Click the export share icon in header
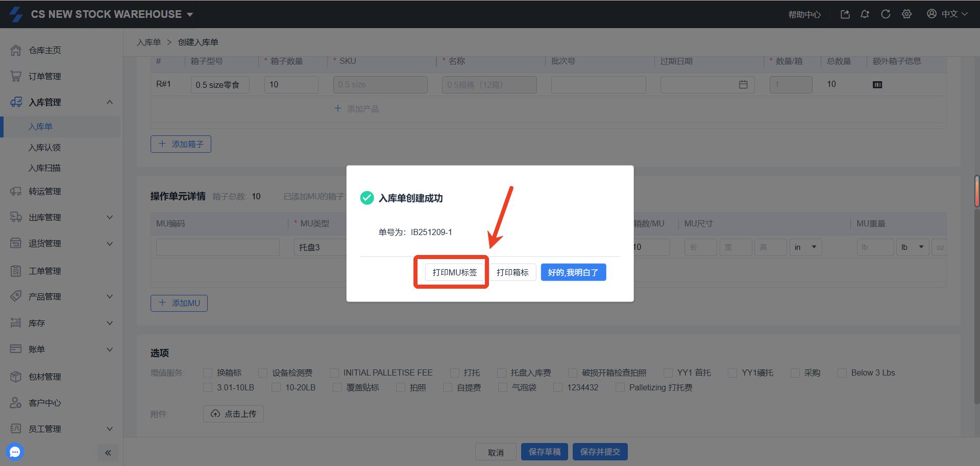The width and height of the screenshot is (980, 466). [x=845, y=14]
